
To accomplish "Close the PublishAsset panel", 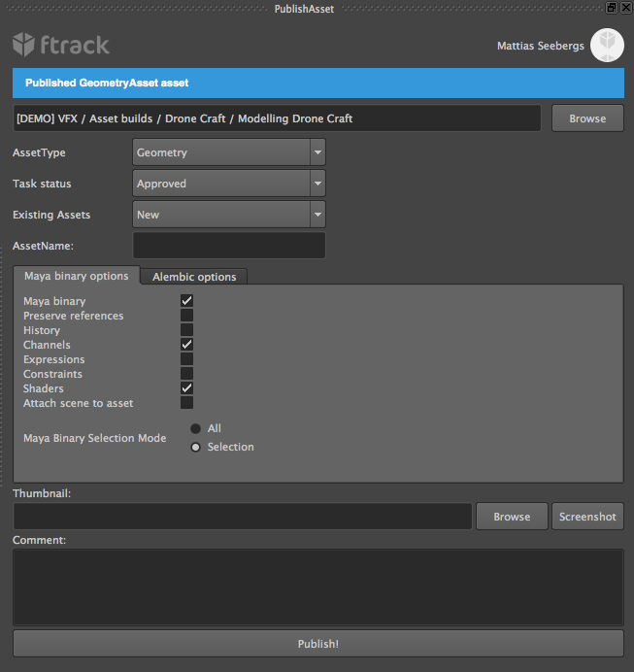I will tap(626, 8).
